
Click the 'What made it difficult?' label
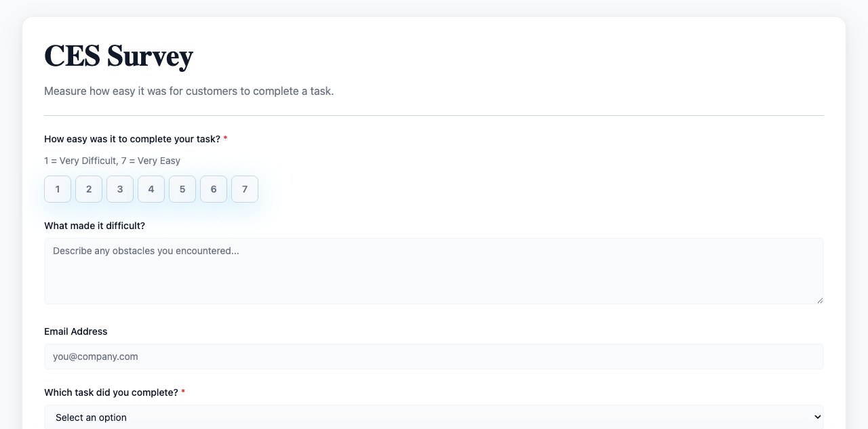94,226
